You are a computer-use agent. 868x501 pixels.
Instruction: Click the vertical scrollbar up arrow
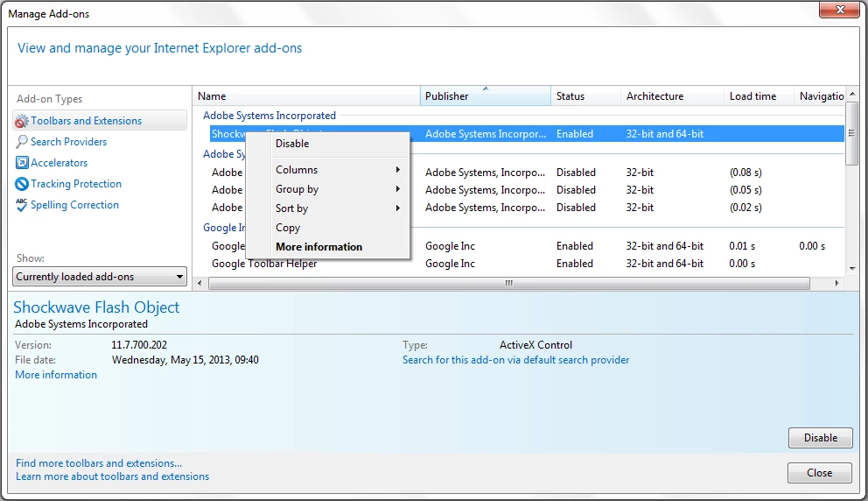(x=852, y=94)
